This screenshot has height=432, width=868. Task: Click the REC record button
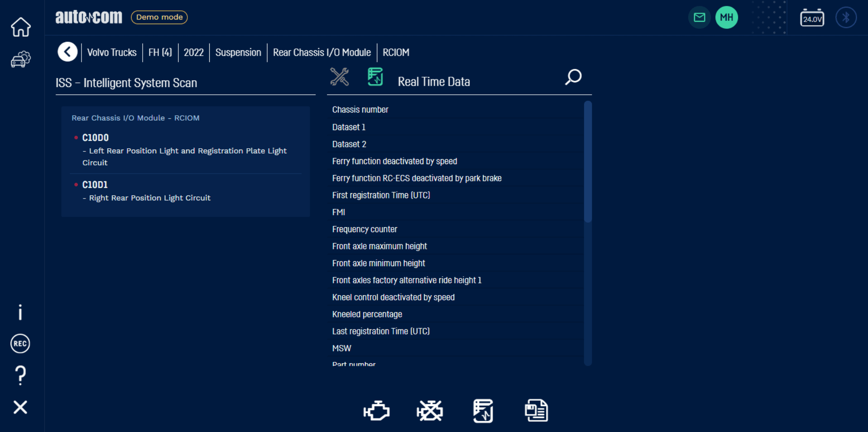pyautogui.click(x=20, y=344)
